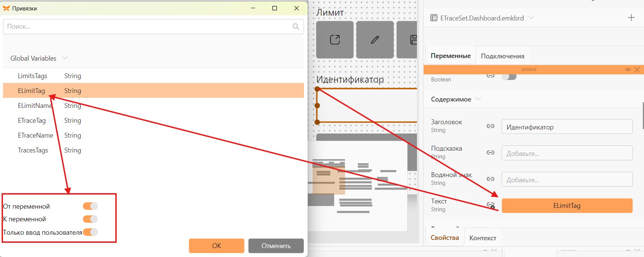Click the binding link icon next to Подсказка
This screenshot has height=257, width=644.
(491, 152)
